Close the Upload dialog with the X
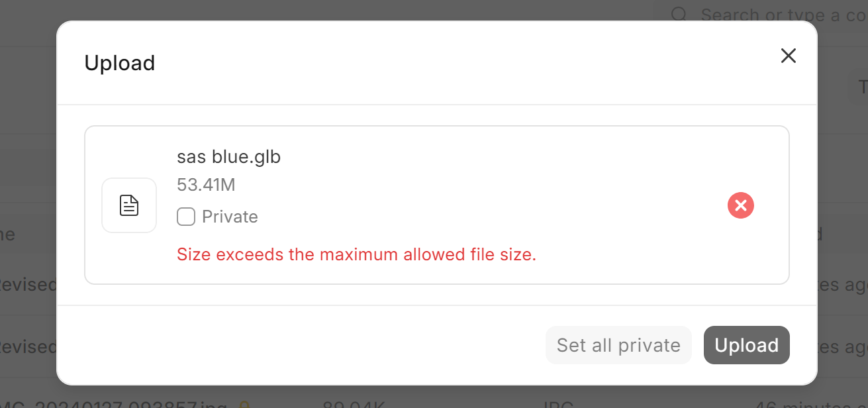Viewport: 868px width, 408px height. tap(788, 56)
